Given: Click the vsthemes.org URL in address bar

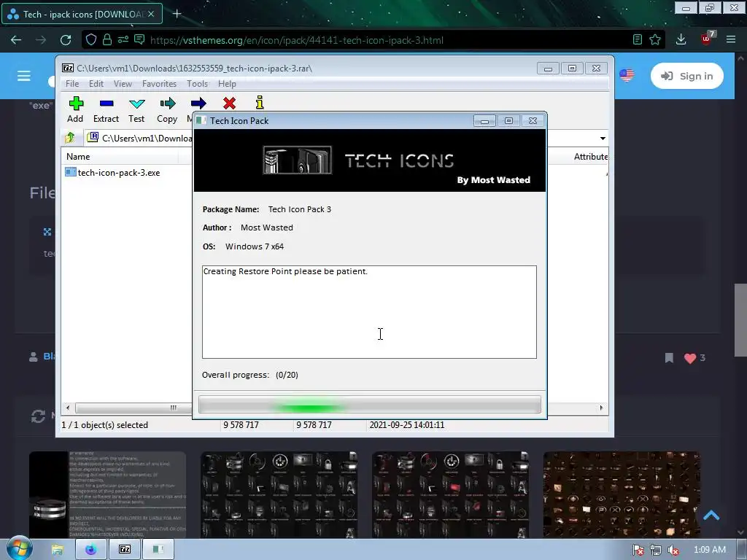Looking at the screenshot, I should pyautogui.click(x=297, y=41).
